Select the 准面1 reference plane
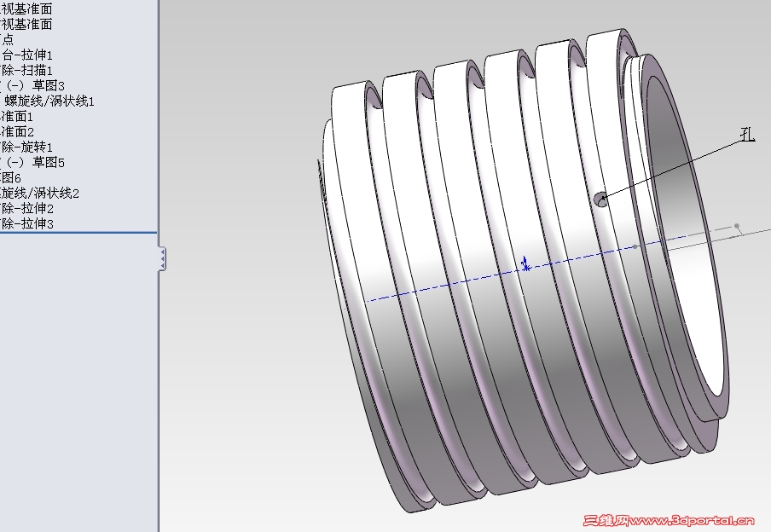The height and width of the screenshot is (532, 771). 17,117
